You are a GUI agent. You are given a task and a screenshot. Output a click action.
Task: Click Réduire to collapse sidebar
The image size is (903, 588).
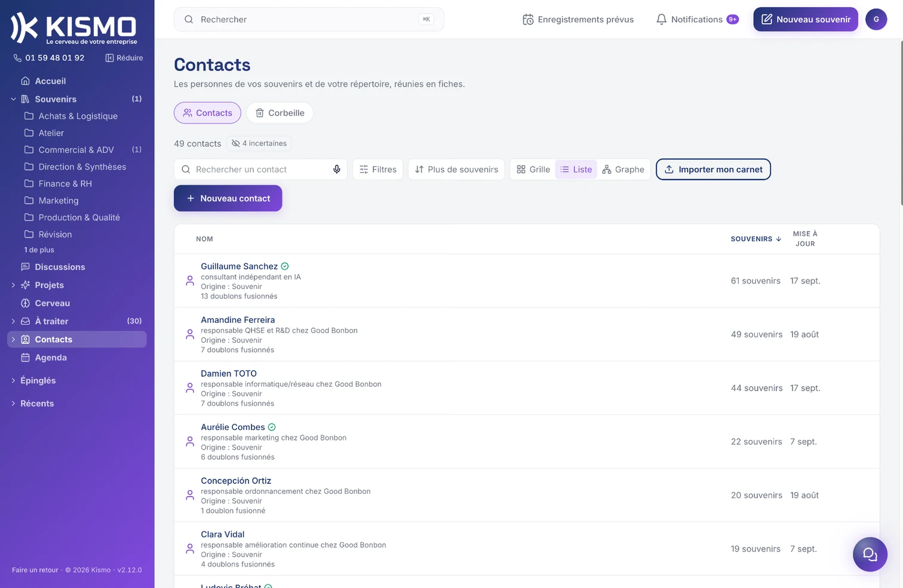124,58
